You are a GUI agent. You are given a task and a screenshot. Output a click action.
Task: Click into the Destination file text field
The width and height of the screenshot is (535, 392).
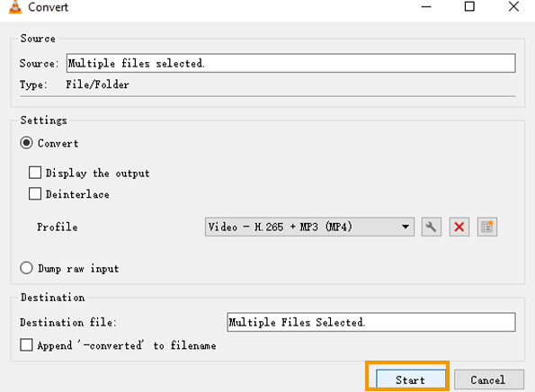click(x=371, y=322)
